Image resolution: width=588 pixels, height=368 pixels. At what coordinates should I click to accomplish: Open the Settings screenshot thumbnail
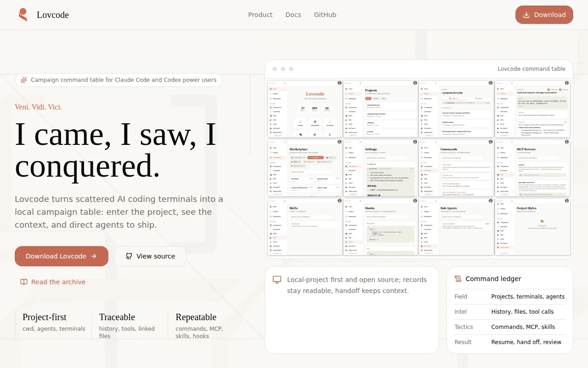click(381, 168)
